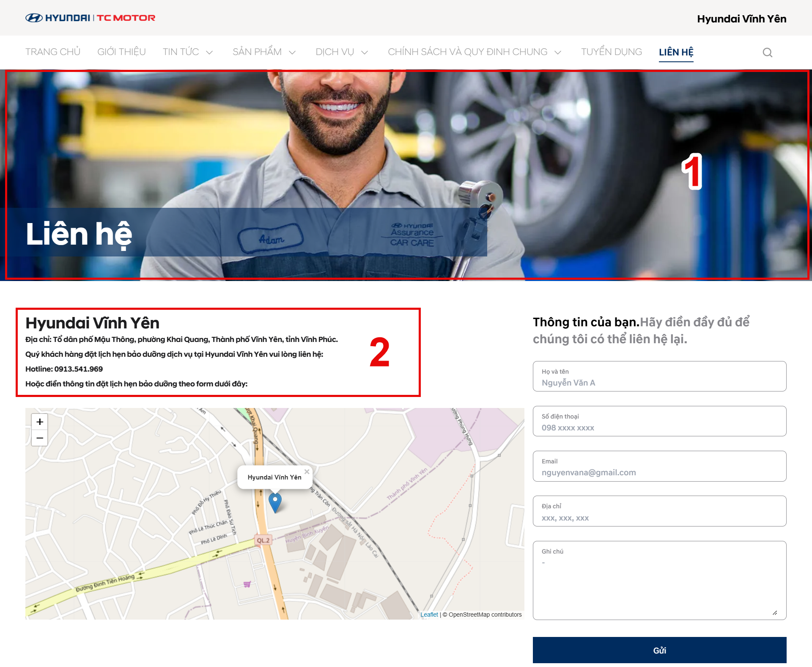The width and height of the screenshot is (812, 667).
Task: Click the search magnifier icon
Action: pyautogui.click(x=767, y=52)
